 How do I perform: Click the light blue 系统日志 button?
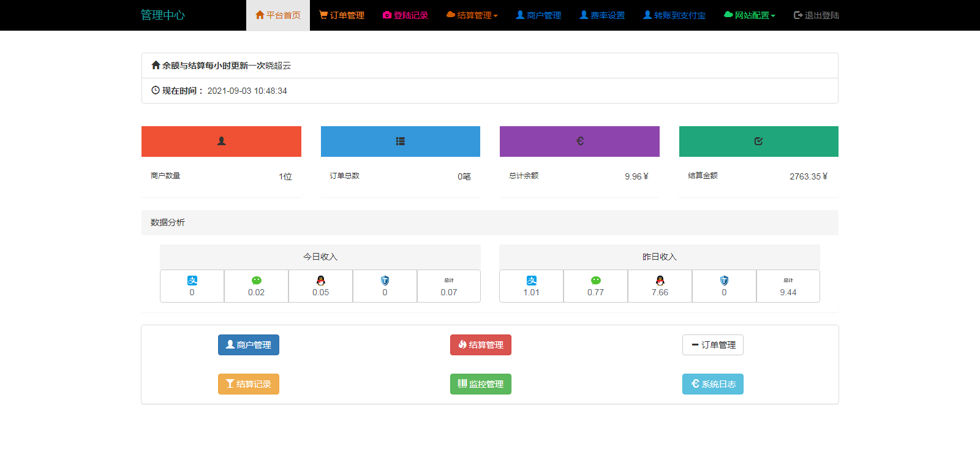click(713, 384)
